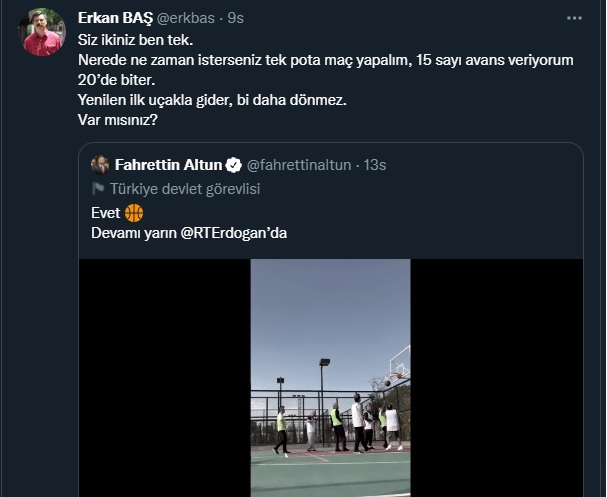The height and width of the screenshot is (497, 607).
Task: Open the 13s quoted tweet timestamp
Action: pos(375,165)
